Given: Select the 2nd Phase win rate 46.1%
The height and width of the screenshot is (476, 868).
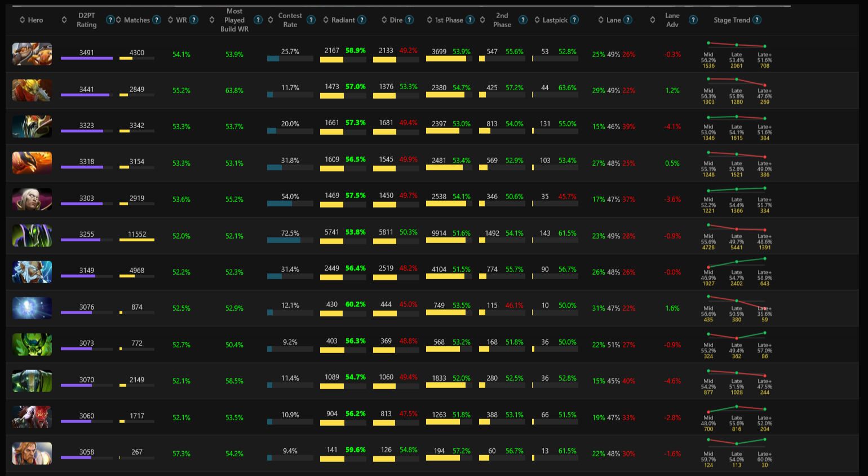Looking at the screenshot, I should coord(515,305).
